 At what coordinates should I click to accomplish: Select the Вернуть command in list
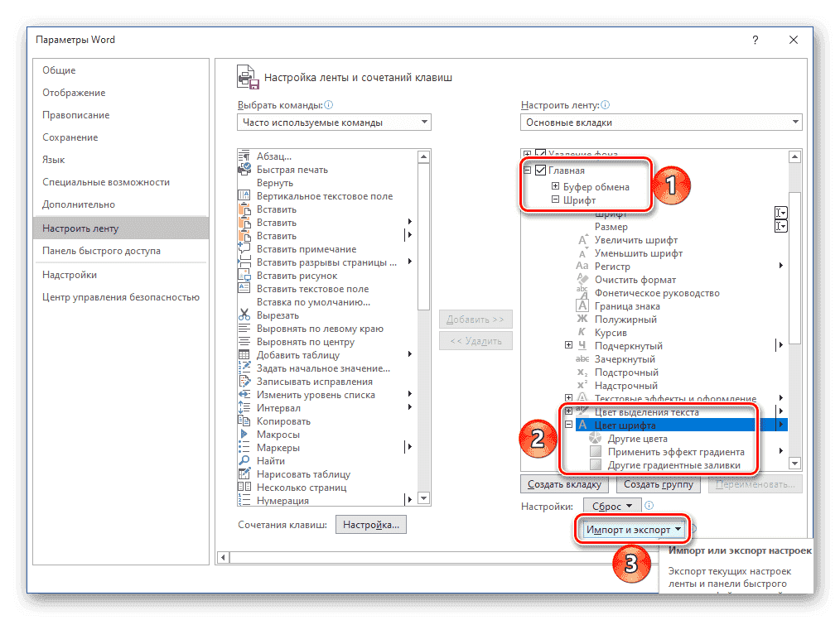[275, 183]
